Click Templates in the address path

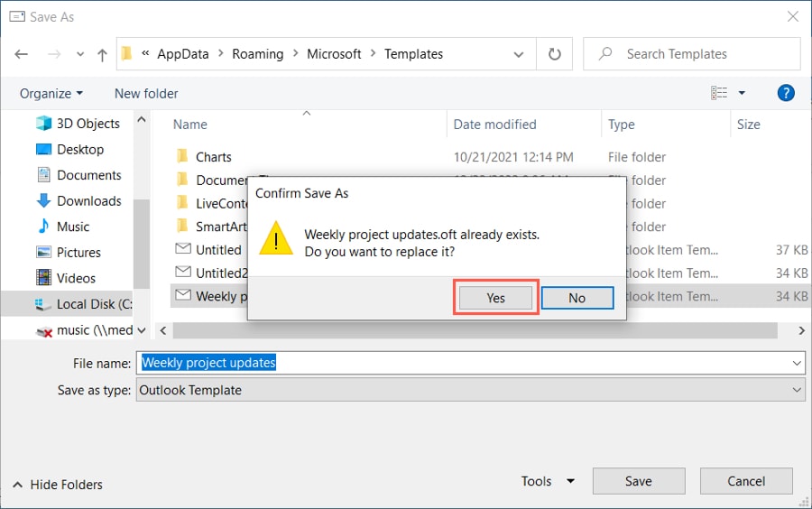(x=413, y=54)
